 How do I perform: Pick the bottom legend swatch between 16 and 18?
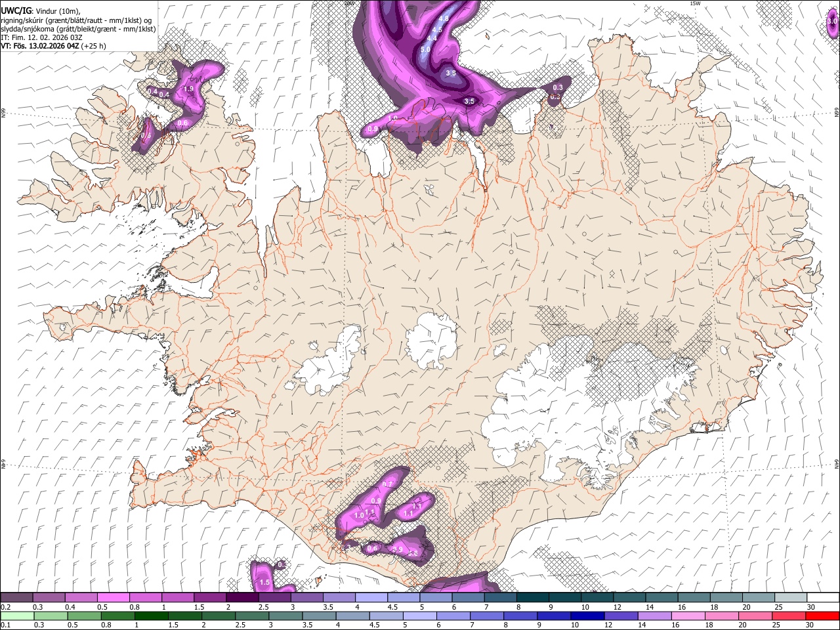690,616
